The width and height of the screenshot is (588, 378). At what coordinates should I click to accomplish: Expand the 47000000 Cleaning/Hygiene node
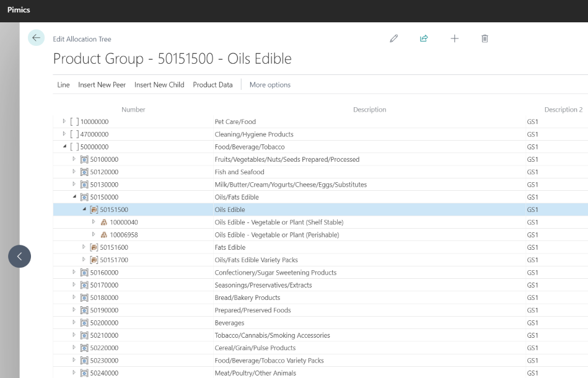64,133
